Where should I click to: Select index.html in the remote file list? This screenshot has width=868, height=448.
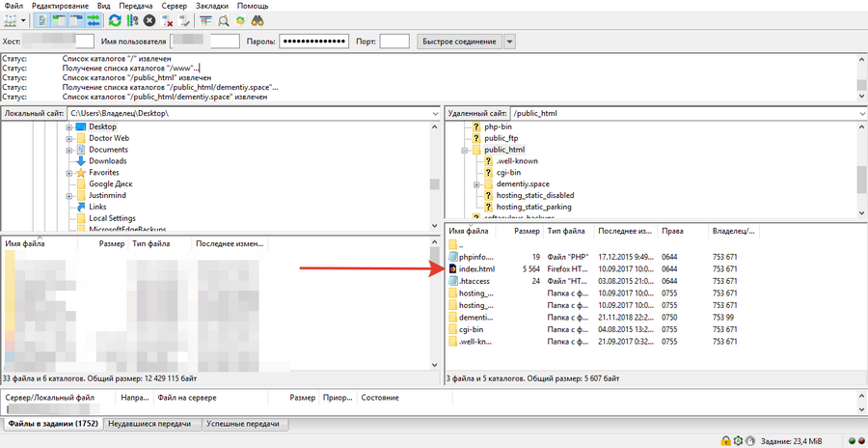coord(476,268)
